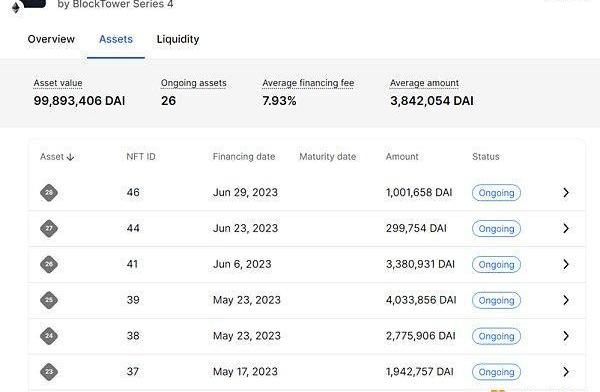Sort table by Financing date header
600x392 pixels.
[244, 157]
